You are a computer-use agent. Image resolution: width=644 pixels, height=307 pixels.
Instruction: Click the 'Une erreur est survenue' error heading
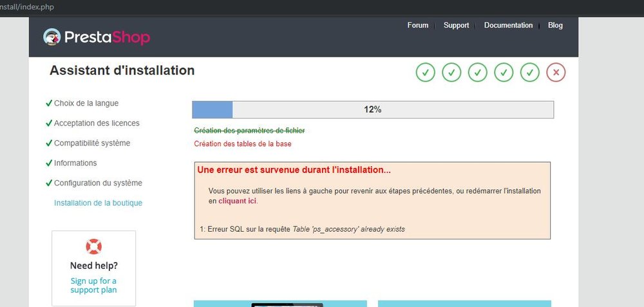point(294,170)
